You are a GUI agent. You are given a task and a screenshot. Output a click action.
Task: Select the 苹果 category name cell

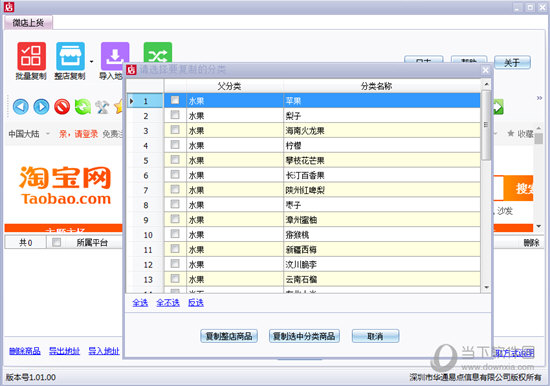point(382,101)
